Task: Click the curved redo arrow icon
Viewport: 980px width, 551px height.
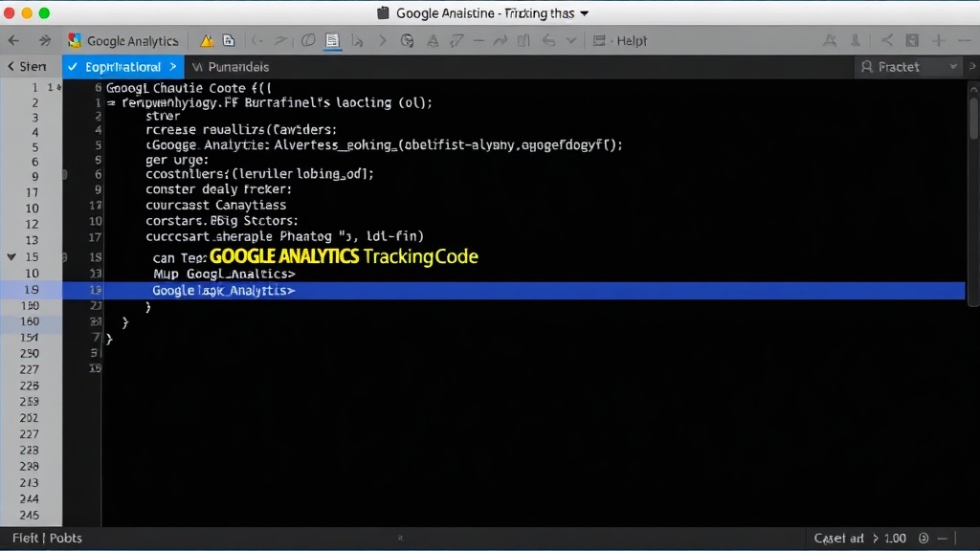Action: tap(500, 40)
